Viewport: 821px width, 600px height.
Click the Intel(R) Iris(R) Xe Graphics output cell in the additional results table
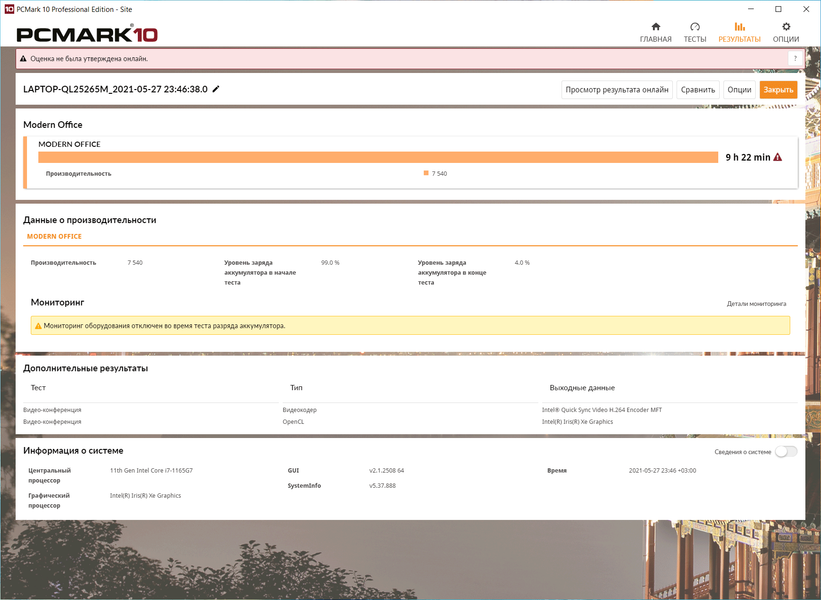click(578, 421)
